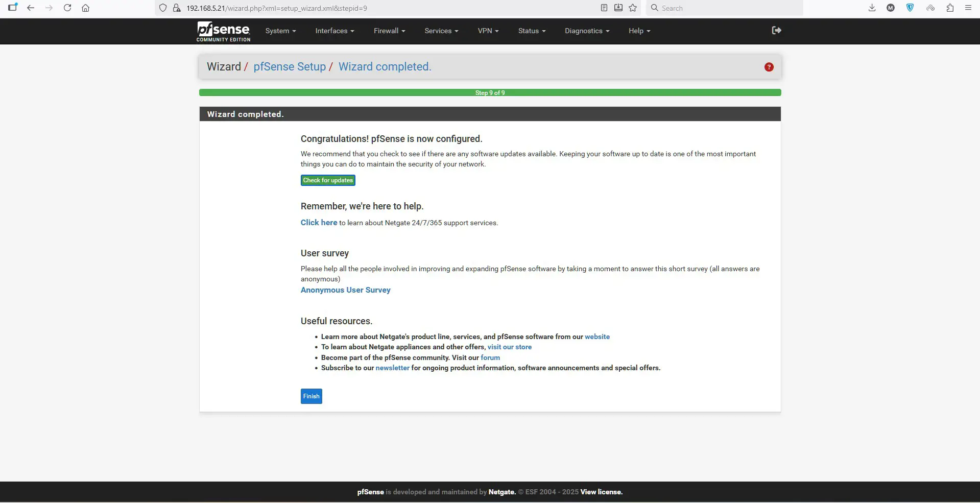Click the Useful resources heading

click(x=337, y=321)
